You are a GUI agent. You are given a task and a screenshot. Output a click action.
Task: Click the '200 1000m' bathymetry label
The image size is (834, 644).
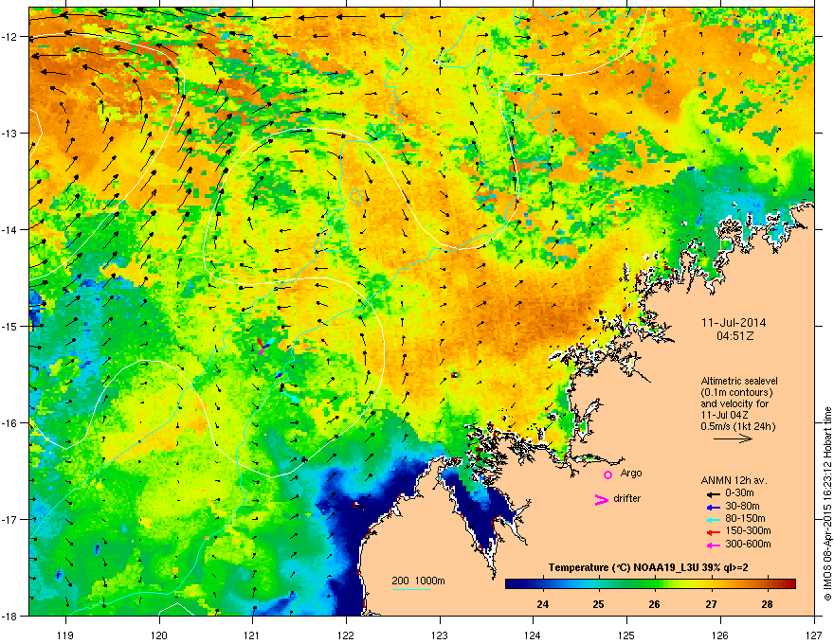418,581
